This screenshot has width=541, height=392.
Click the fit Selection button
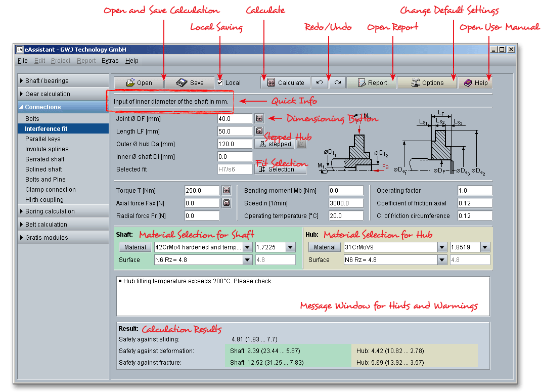pyautogui.click(x=280, y=169)
